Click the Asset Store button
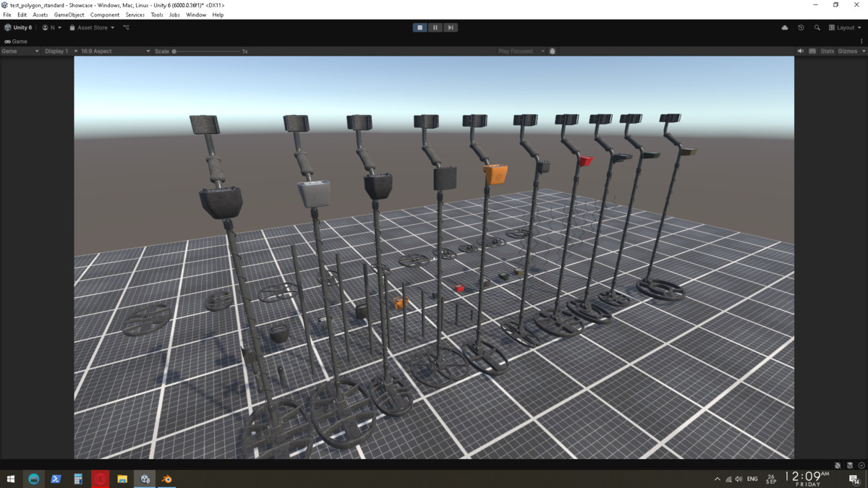This screenshot has width=868, height=488. tap(92, 27)
